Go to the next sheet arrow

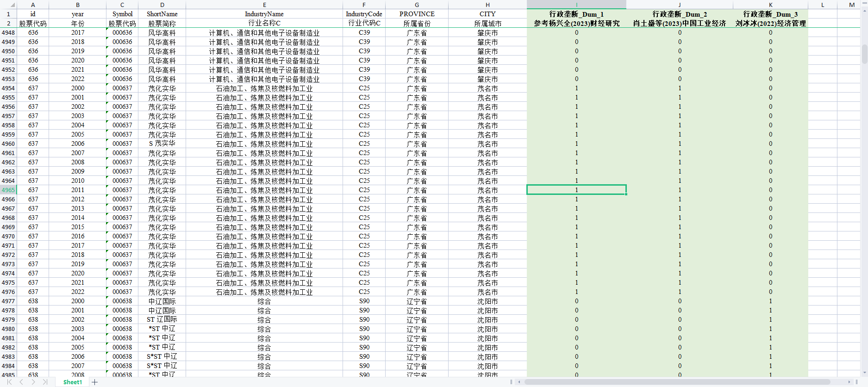point(33,382)
